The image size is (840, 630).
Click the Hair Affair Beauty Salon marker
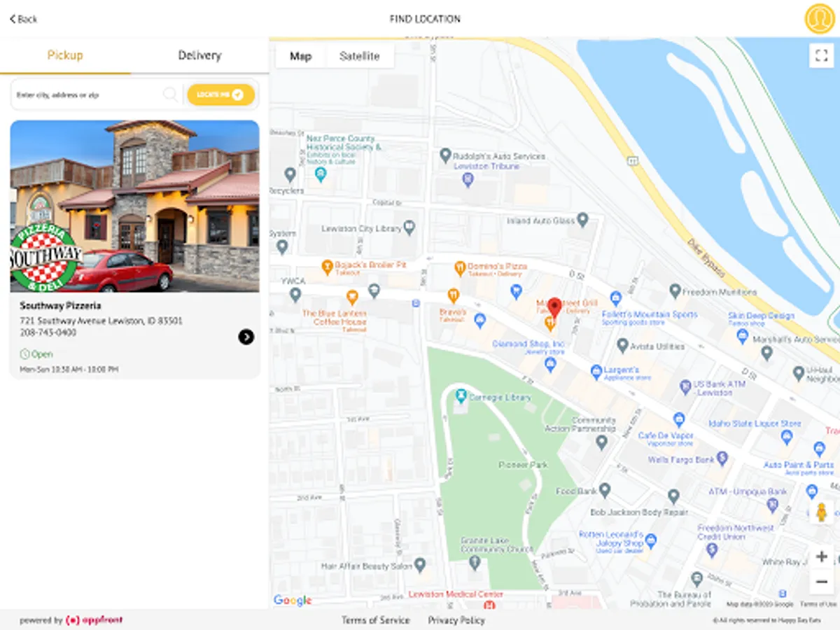pos(420,564)
